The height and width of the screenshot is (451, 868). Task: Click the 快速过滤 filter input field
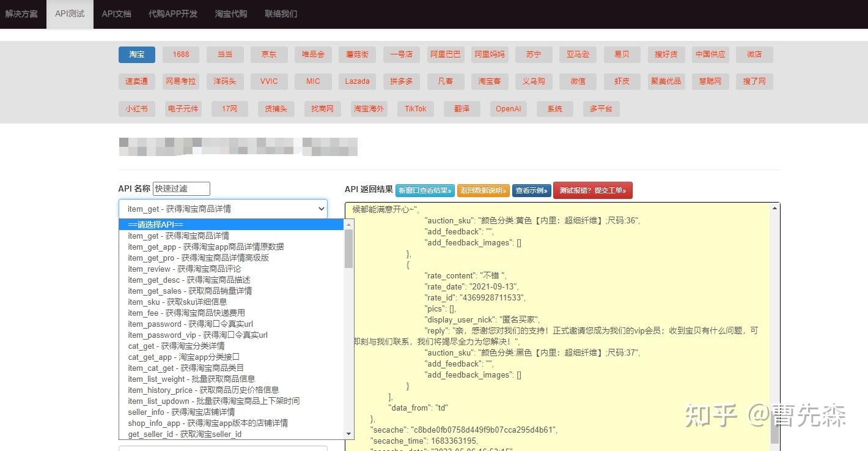tap(182, 188)
